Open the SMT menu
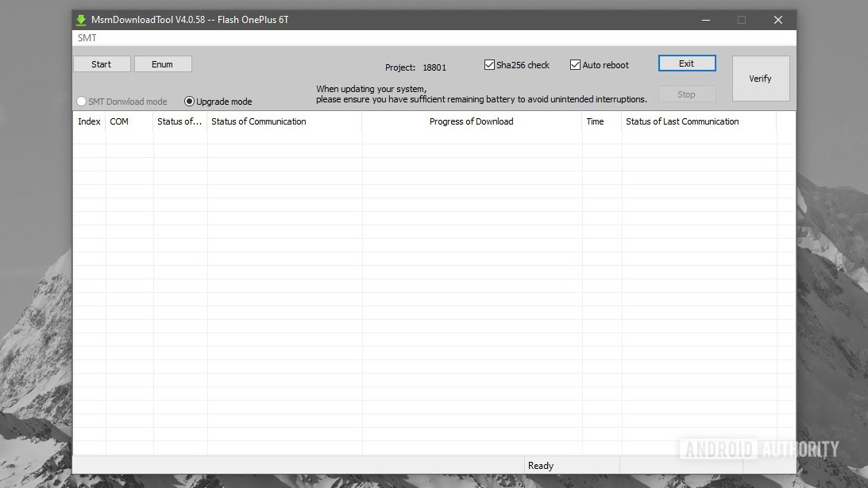Image resolution: width=868 pixels, height=488 pixels. 87,38
